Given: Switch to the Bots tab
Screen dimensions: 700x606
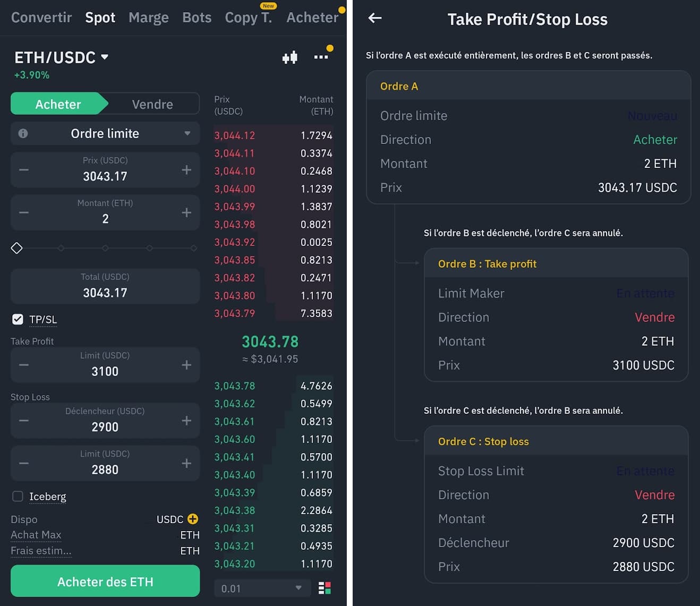Looking at the screenshot, I should point(197,18).
